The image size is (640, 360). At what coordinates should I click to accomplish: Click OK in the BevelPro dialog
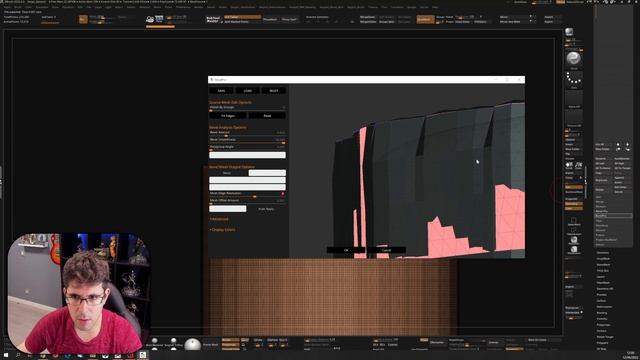pos(346,250)
